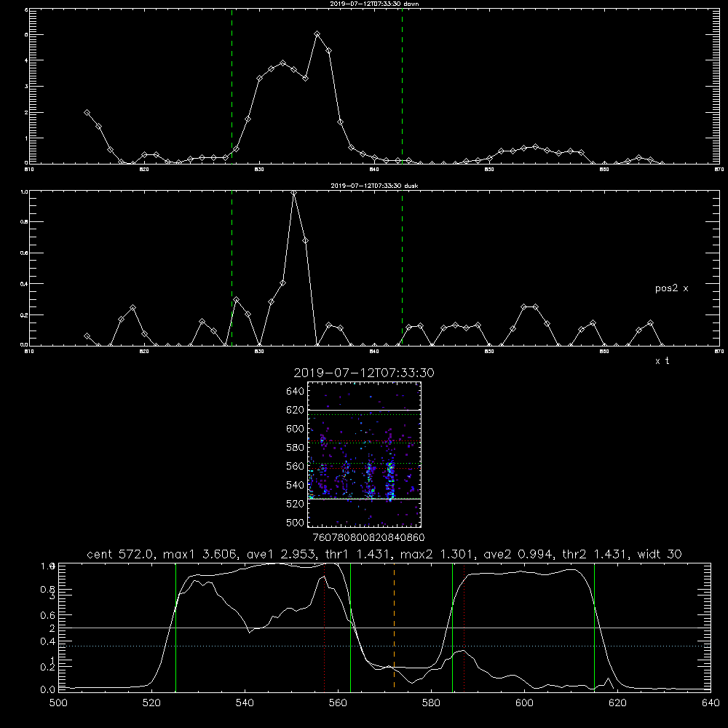
Task: Select the 'widt 30' value
Action: [x=660, y=554]
